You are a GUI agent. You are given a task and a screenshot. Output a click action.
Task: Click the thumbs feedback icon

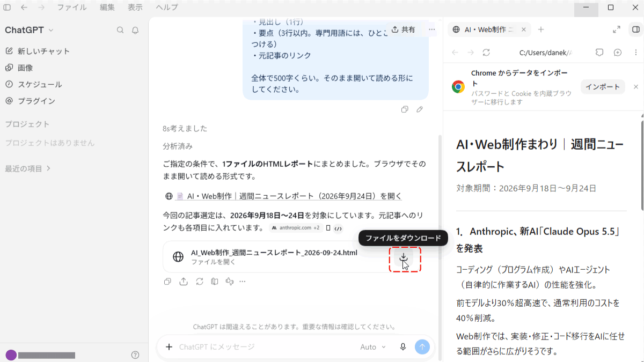tap(230, 281)
